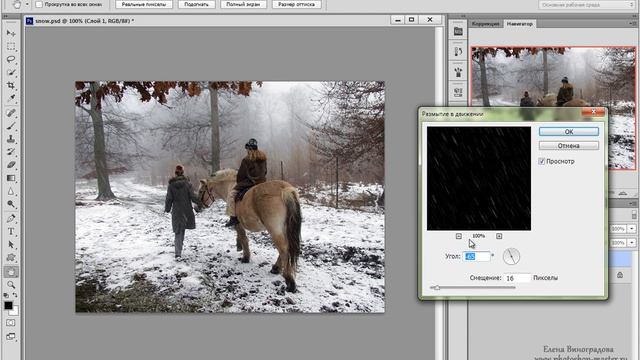
Task: Click the distance slider handle
Action: (437, 287)
